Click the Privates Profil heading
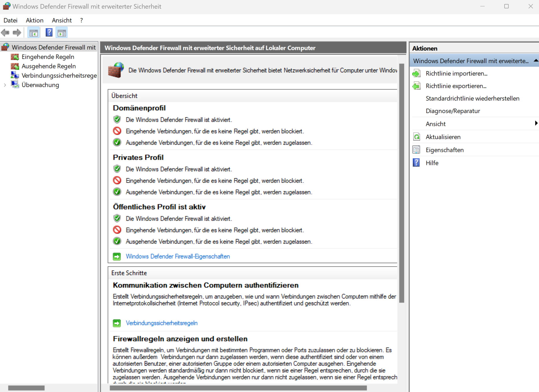This screenshot has height=392, width=539. [138, 157]
